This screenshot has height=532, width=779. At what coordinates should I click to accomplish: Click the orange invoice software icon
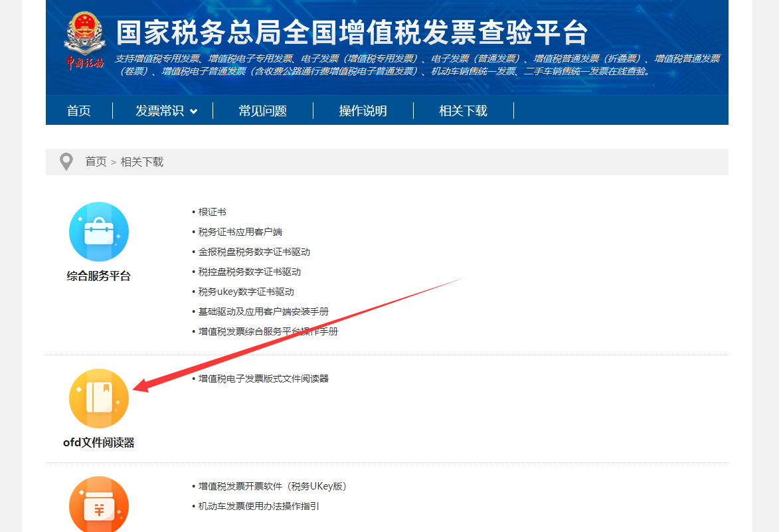coord(98,506)
